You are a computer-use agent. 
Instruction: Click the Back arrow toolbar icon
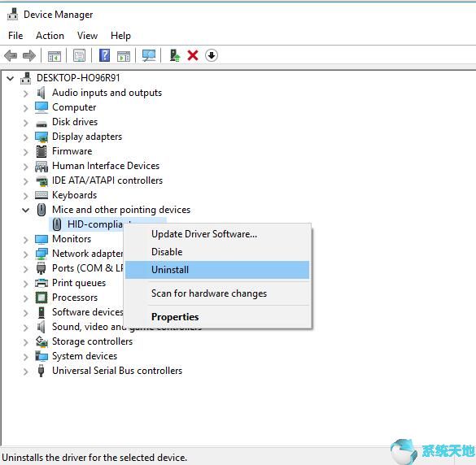tap(11, 55)
